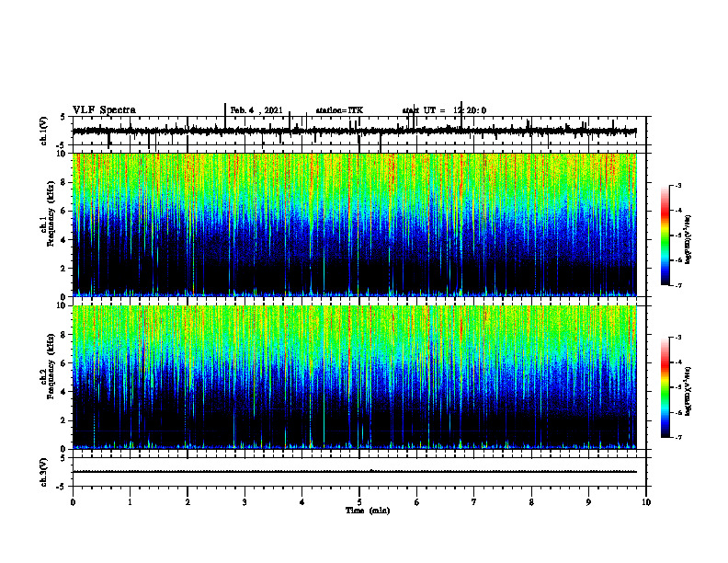The width and height of the screenshot is (728, 563).
Task: Click the ch.3 flat voltage trace
Action: (355, 472)
